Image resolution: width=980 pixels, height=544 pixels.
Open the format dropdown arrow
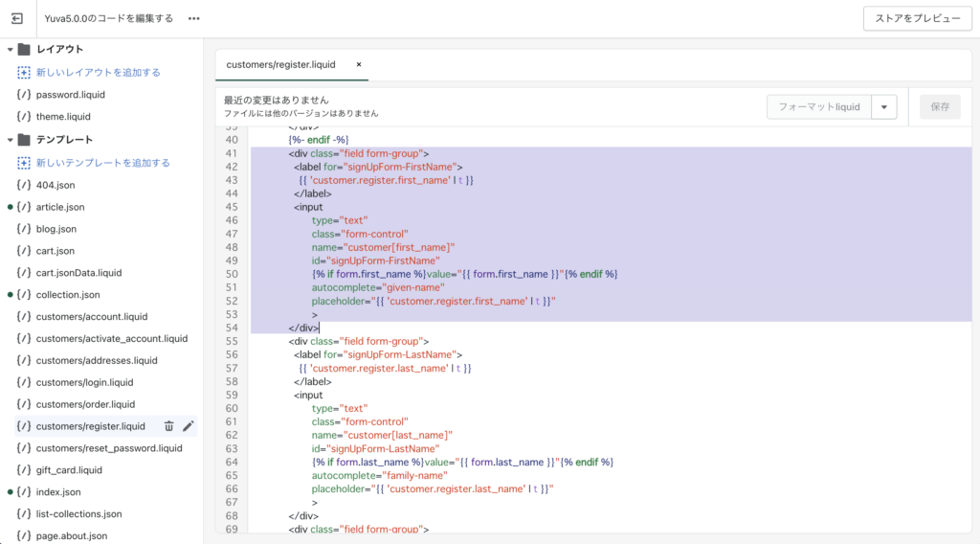[x=884, y=107]
